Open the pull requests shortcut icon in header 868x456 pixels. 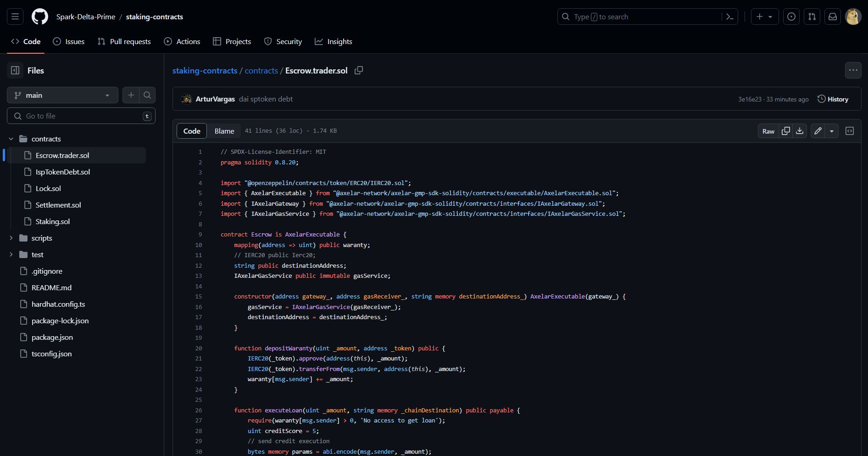pyautogui.click(x=812, y=17)
